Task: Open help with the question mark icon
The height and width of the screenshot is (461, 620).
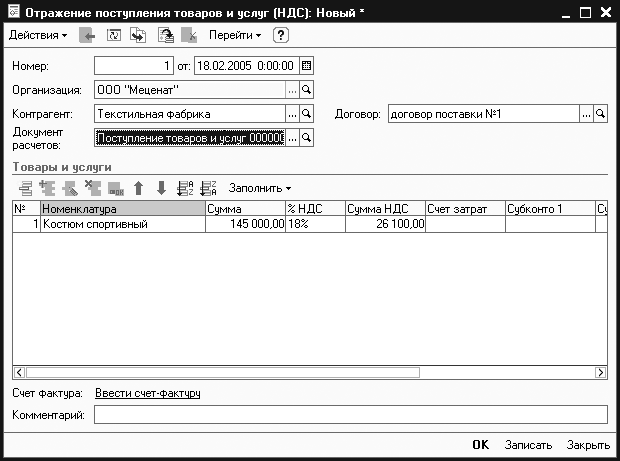Action: pyautogui.click(x=281, y=35)
